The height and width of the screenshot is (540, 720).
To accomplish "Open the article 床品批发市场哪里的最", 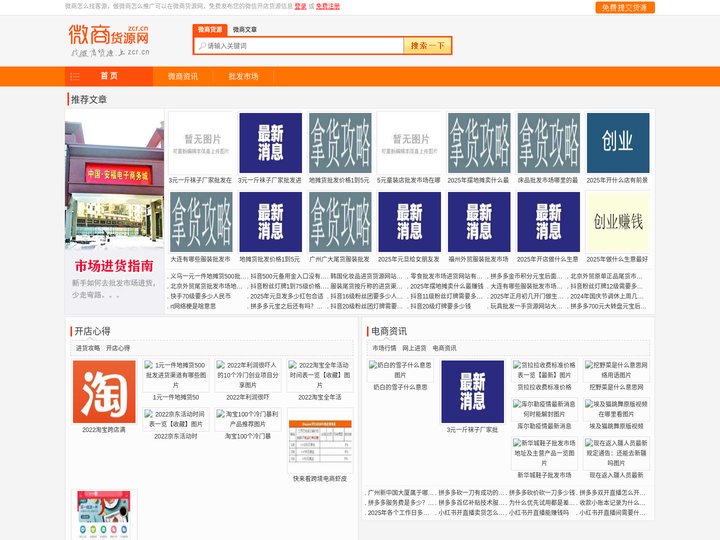I will click(x=548, y=180).
